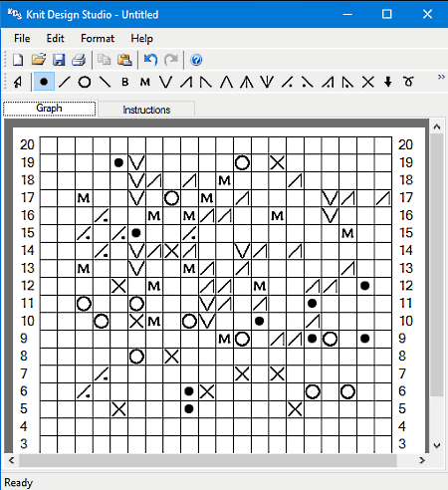Click the horizontal scrollbar thumb

(x=208, y=460)
